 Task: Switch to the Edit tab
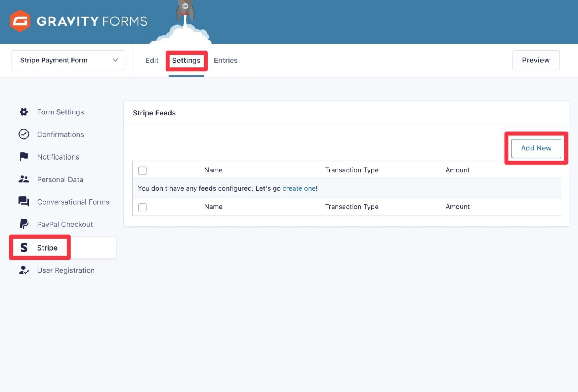click(152, 61)
